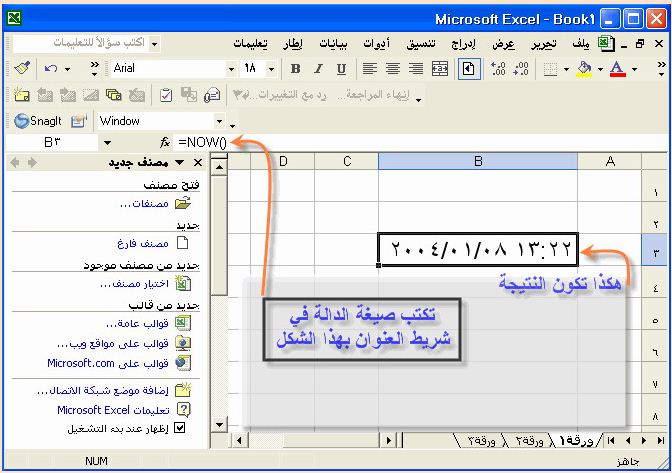
Task: Switch to sheet tab ورقة2
Action: click(x=529, y=440)
